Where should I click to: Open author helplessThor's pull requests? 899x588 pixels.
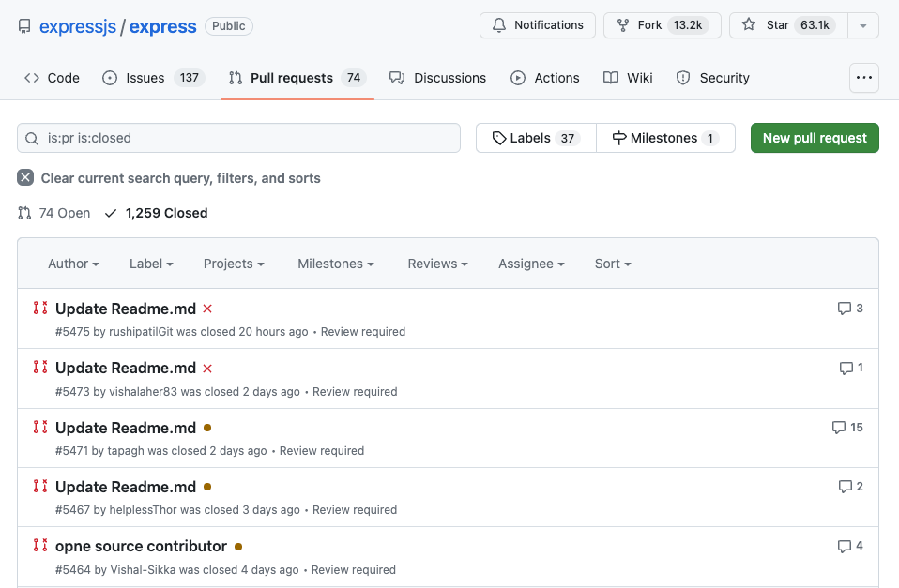click(143, 510)
